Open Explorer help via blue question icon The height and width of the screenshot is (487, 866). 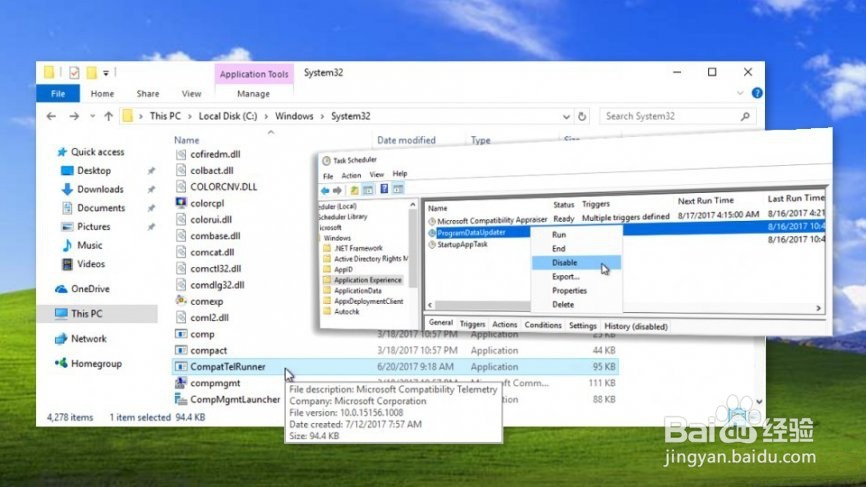tap(757, 93)
